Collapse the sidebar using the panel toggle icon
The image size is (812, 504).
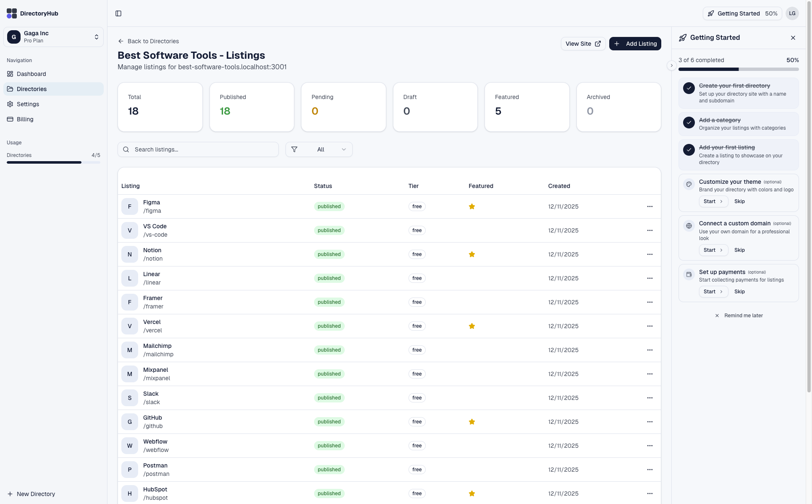pyautogui.click(x=118, y=13)
